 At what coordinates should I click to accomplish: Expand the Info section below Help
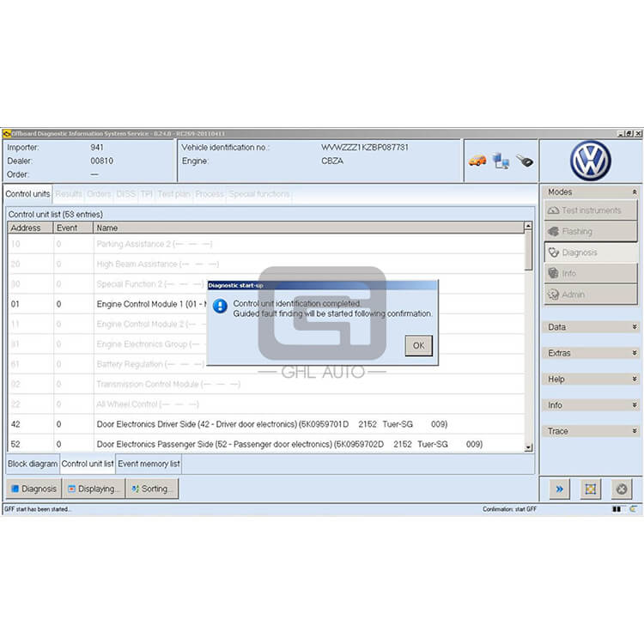tap(635, 405)
